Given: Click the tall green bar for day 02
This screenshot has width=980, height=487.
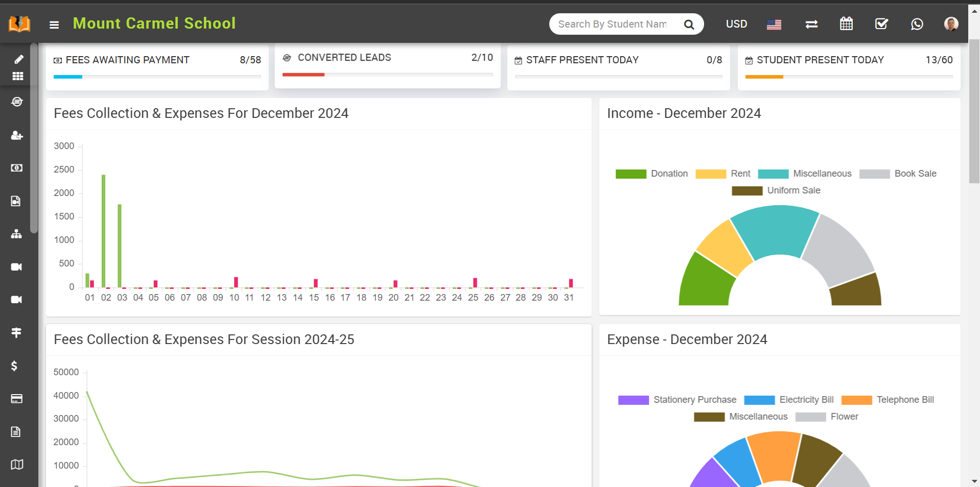Looking at the screenshot, I should 104,231.
